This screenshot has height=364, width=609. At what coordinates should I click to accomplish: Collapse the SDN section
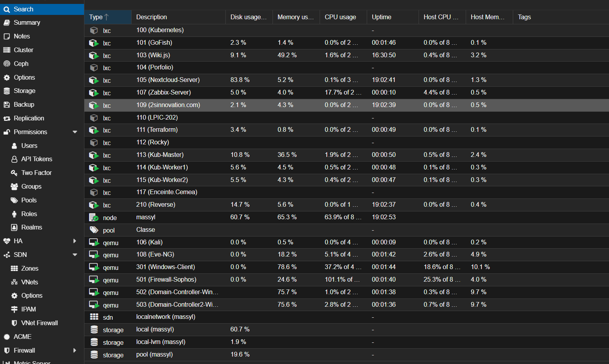point(75,255)
